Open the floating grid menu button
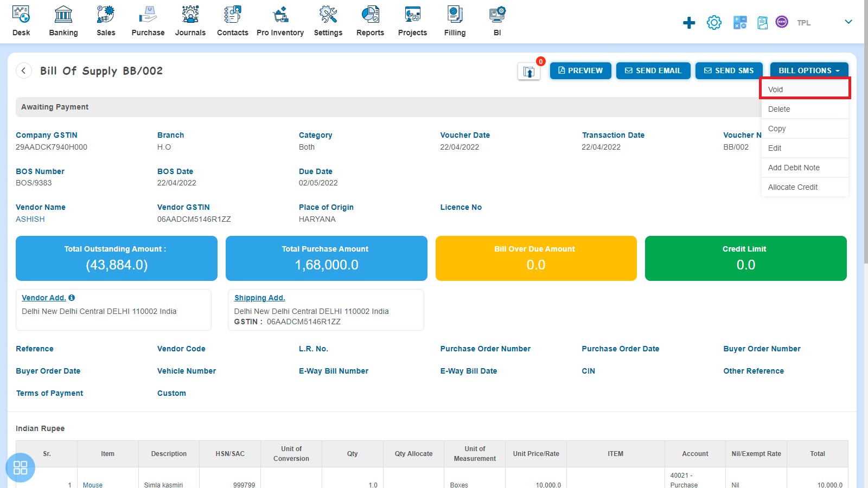This screenshot has height=488, width=868. pyautogui.click(x=20, y=467)
